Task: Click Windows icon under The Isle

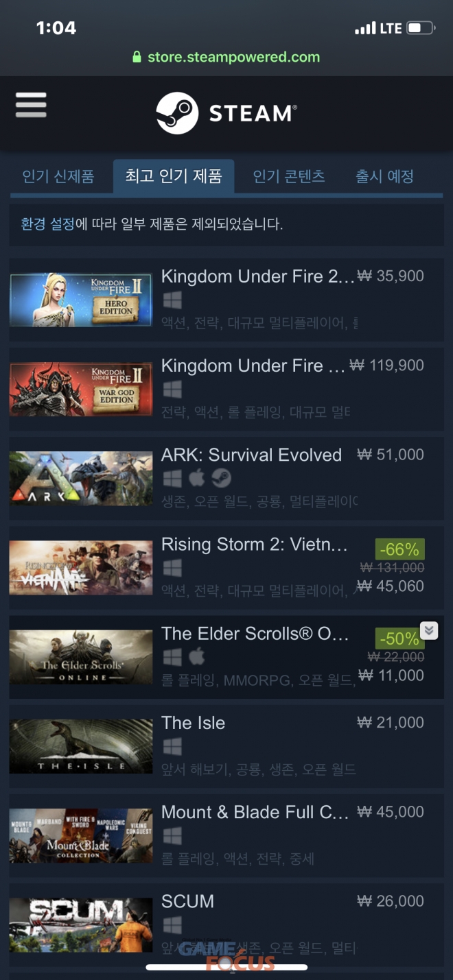Action: [172, 746]
